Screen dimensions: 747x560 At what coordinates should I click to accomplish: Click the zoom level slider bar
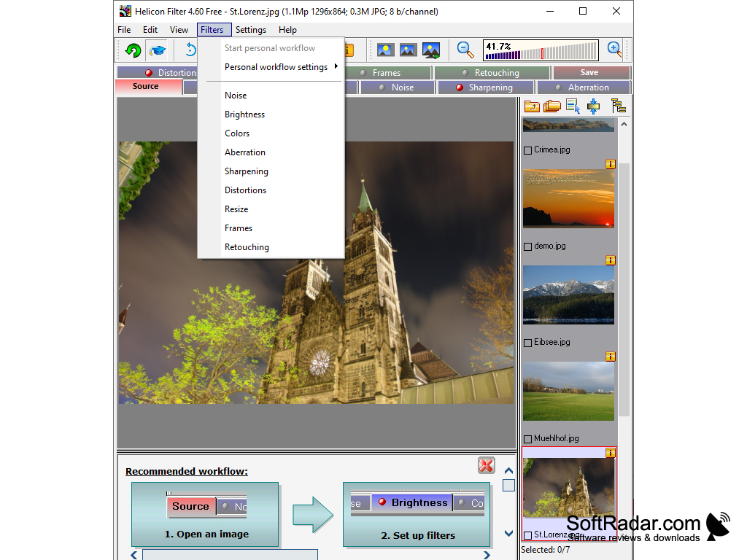click(541, 50)
